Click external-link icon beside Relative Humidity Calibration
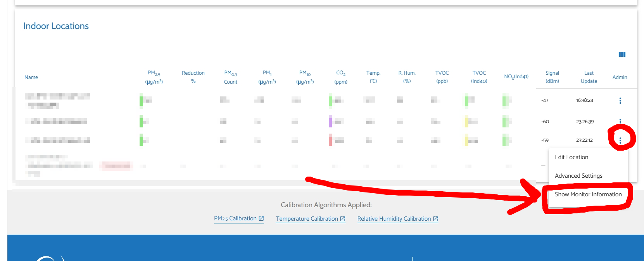This screenshot has width=644, height=261. click(x=436, y=219)
